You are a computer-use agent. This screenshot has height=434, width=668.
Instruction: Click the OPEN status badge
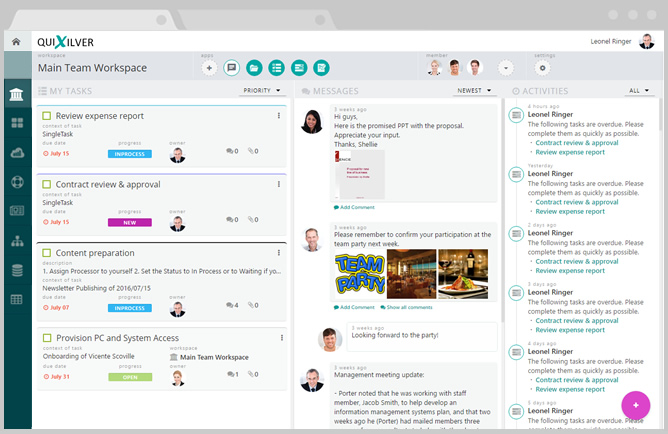pyautogui.click(x=130, y=377)
